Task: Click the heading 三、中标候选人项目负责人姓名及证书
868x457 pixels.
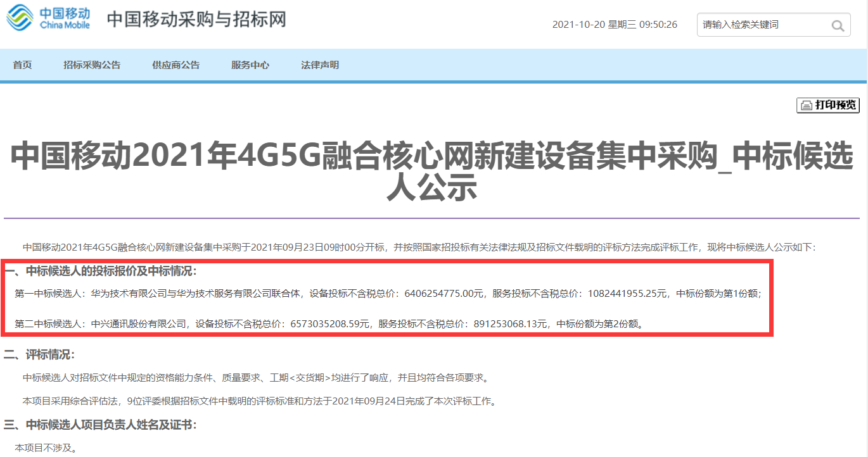Action: point(101,425)
